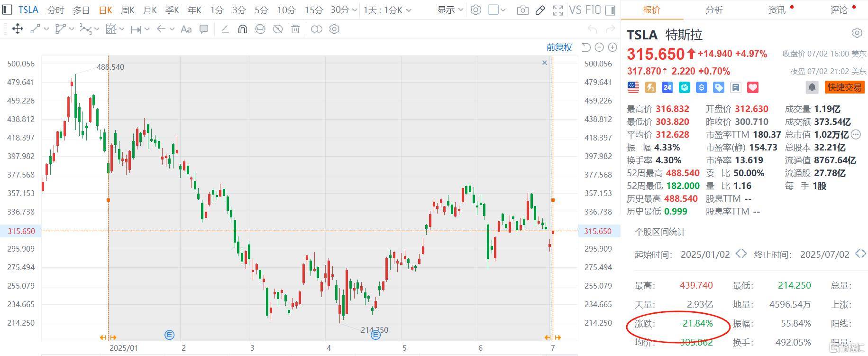Open chart settings gear in top bar

point(476,10)
